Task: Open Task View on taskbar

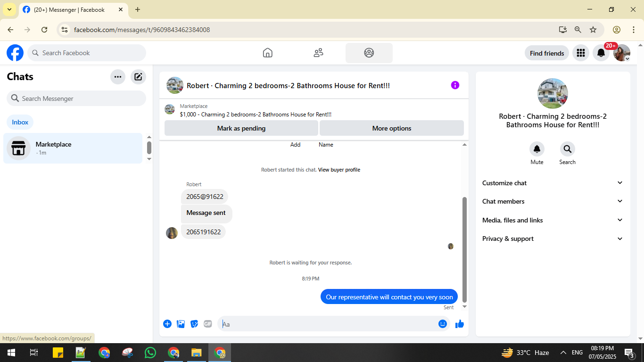Action: [x=34, y=353]
